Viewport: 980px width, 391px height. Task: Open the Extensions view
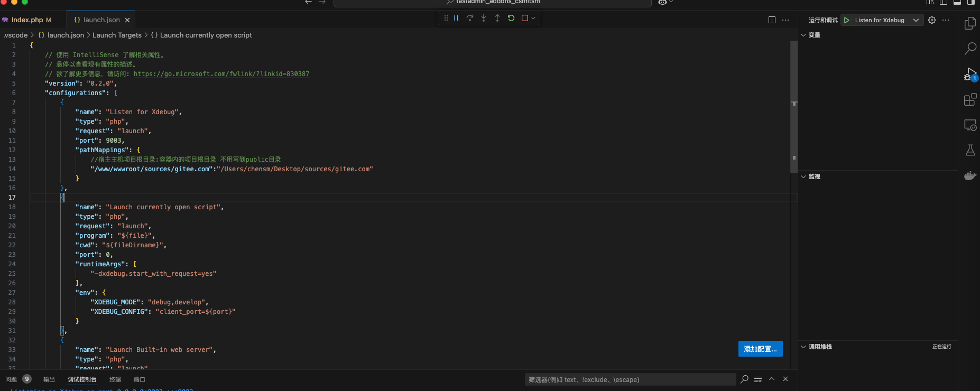970,99
